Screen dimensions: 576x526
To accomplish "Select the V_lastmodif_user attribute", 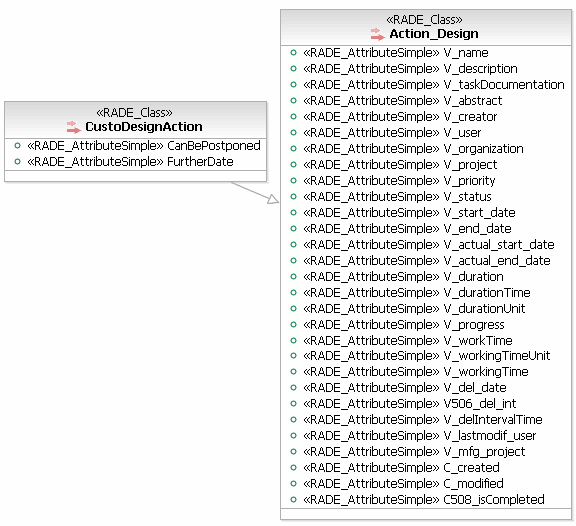I will [x=419, y=436].
